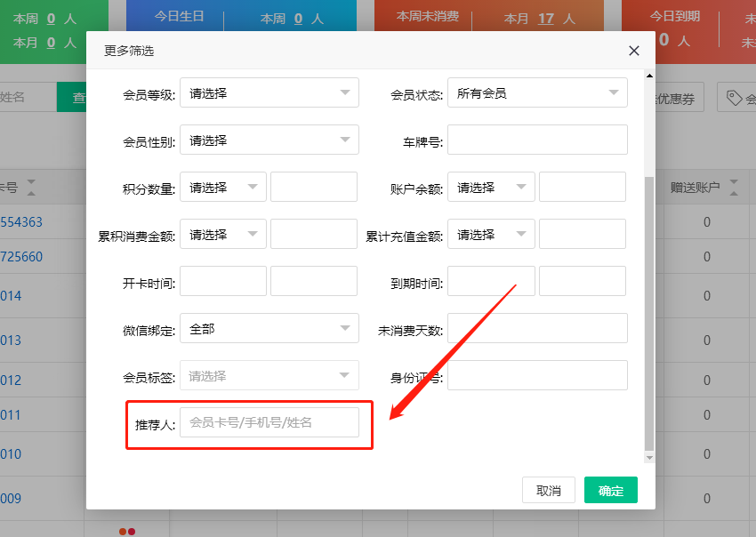
Task: Click the sort icon beside 赠送账户 column
Action: point(734,188)
